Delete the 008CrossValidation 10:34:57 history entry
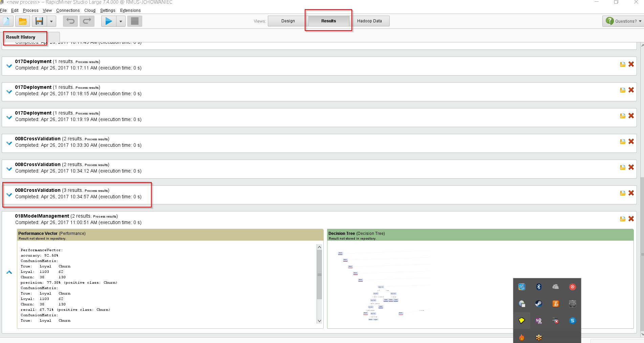 tap(631, 193)
